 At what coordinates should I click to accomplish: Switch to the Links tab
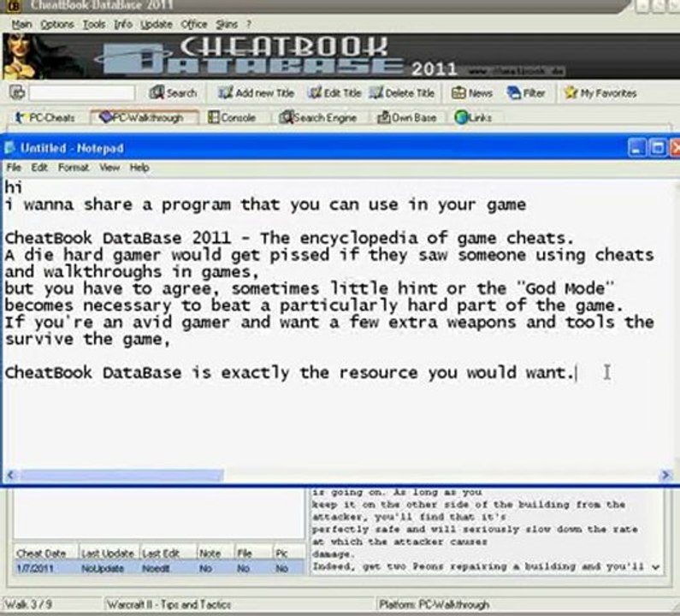click(473, 117)
